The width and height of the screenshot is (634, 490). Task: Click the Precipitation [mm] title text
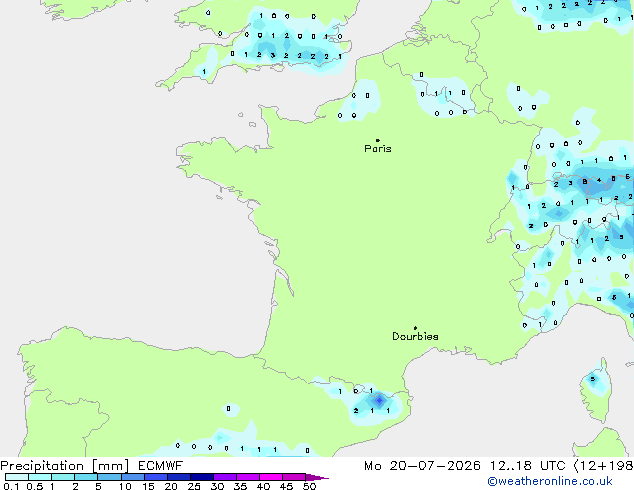click(x=65, y=466)
